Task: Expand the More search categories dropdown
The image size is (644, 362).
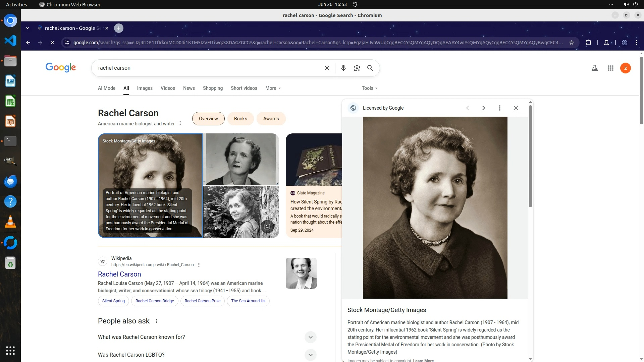Action: 273,88
